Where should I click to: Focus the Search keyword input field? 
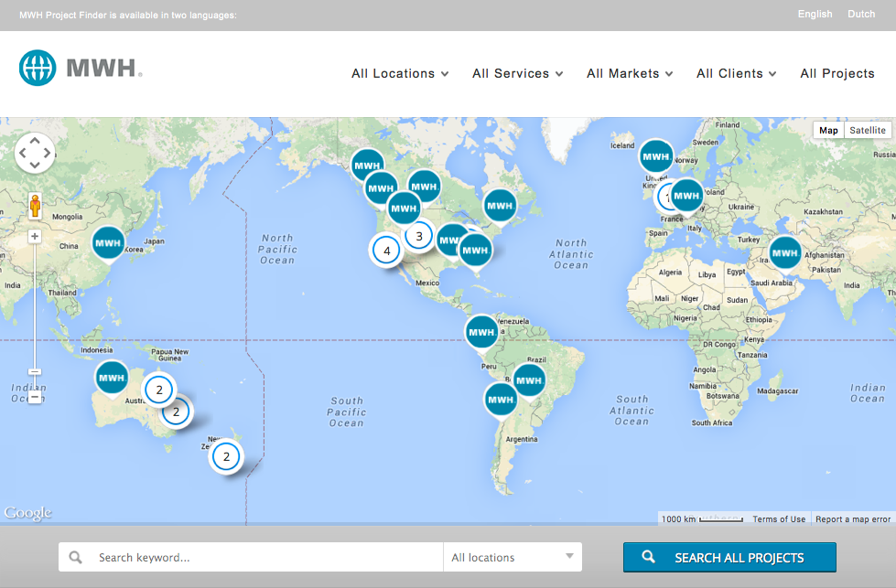click(x=265, y=557)
